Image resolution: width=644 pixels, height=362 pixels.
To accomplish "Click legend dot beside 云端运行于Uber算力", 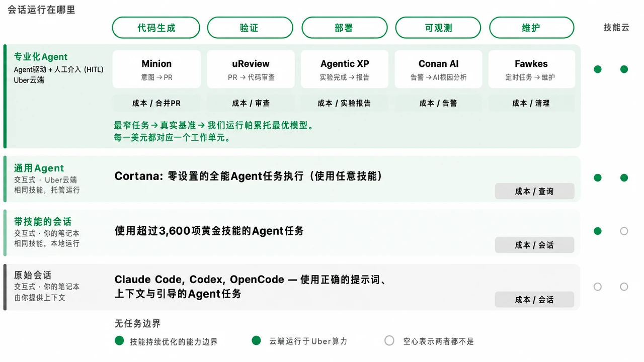I will pos(257,340).
